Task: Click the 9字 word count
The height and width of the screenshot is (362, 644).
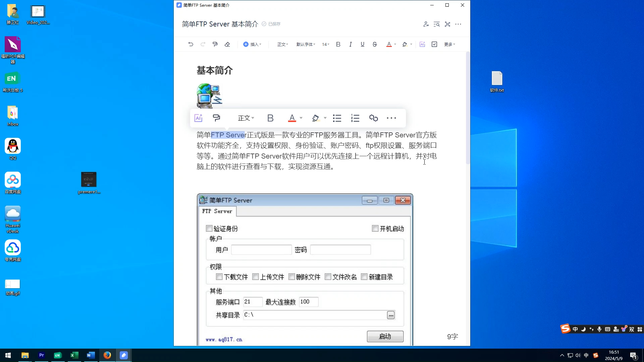Action: 452,337
